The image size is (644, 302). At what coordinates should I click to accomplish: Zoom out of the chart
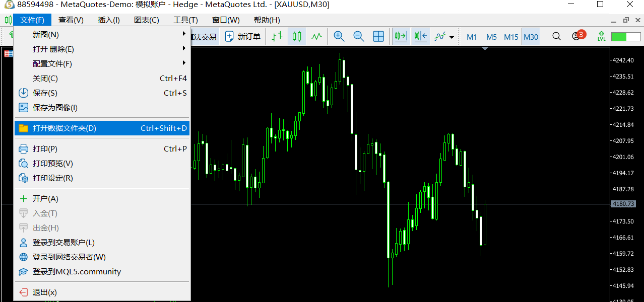tap(359, 37)
